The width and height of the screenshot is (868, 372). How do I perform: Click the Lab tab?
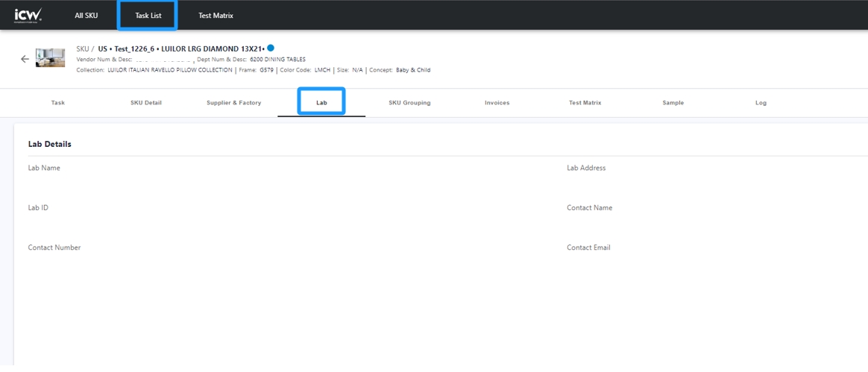[x=321, y=103]
